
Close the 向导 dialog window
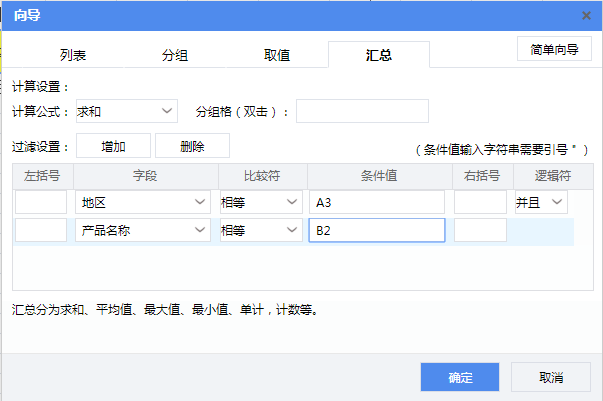tap(586, 15)
